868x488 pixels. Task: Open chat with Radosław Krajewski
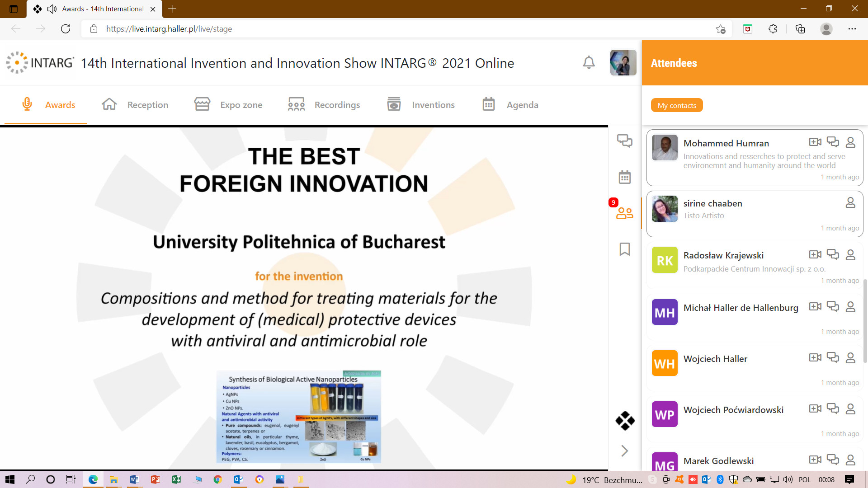coord(833,254)
